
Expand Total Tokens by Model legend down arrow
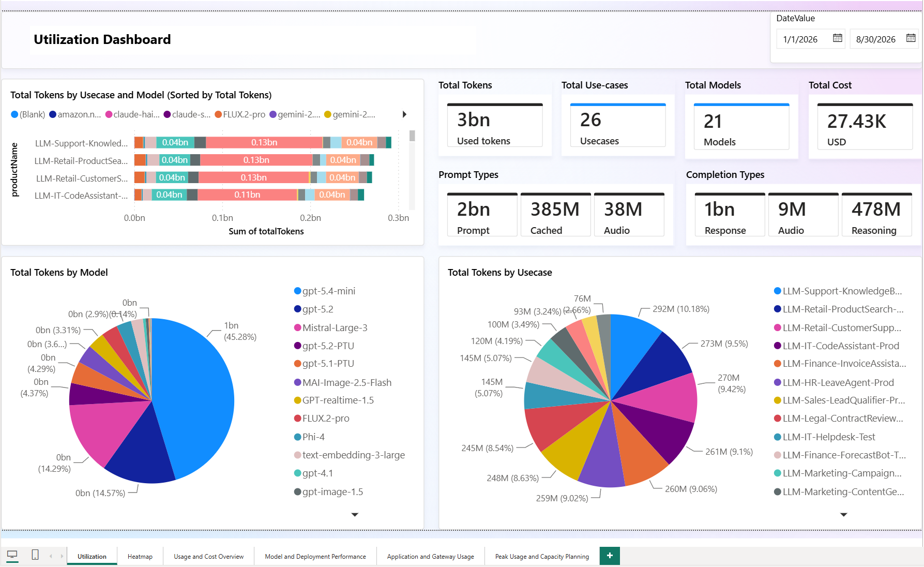click(x=355, y=515)
